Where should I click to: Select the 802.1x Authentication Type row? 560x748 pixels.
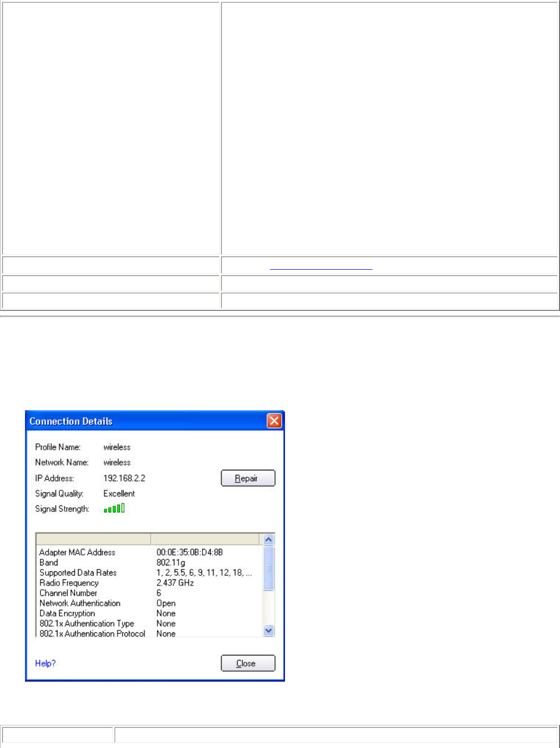click(x=149, y=623)
